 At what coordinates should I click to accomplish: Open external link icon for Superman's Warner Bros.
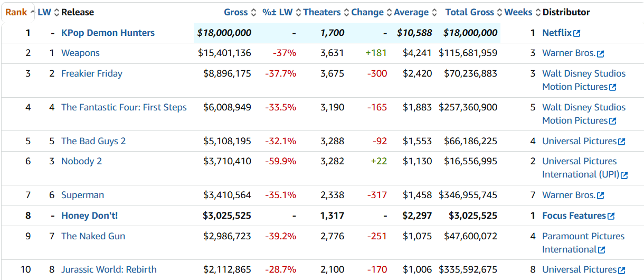click(601, 195)
